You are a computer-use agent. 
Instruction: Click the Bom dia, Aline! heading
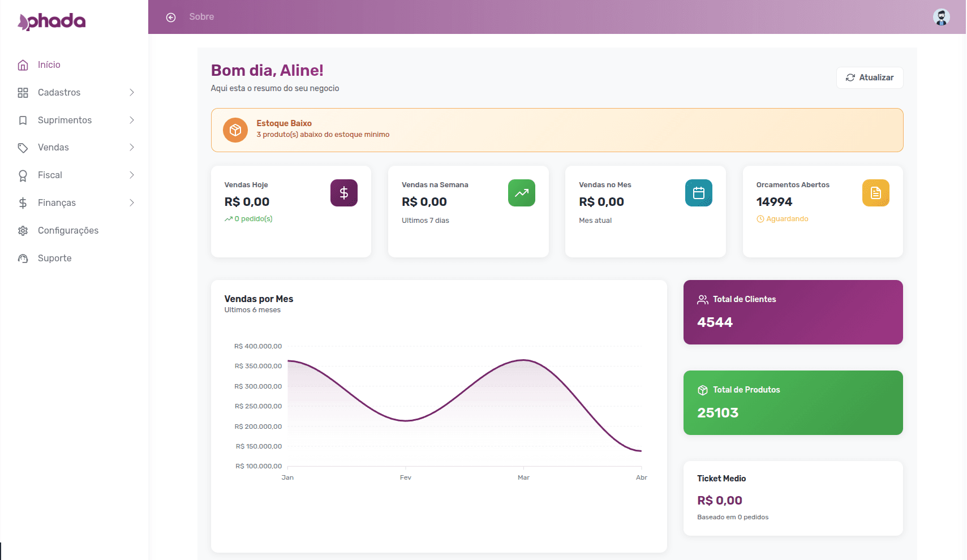coord(267,71)
